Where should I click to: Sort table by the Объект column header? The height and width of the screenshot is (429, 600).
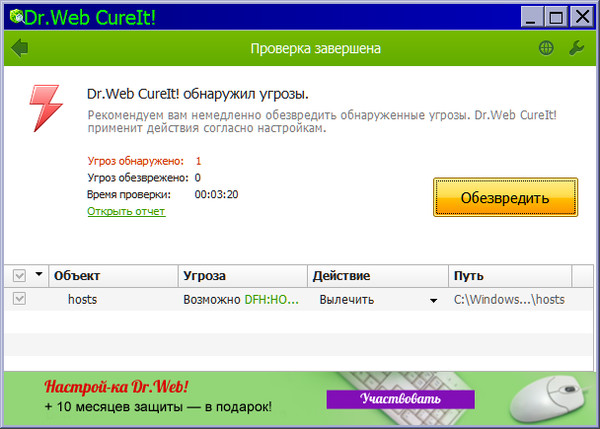tap(113, 276)
